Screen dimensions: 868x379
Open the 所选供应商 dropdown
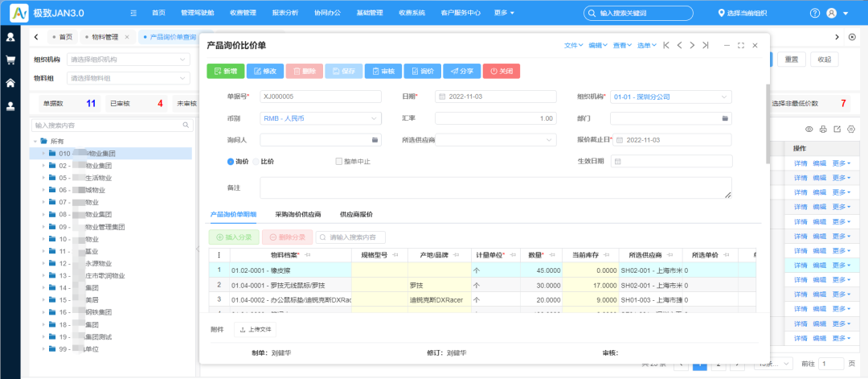[495, 140]
